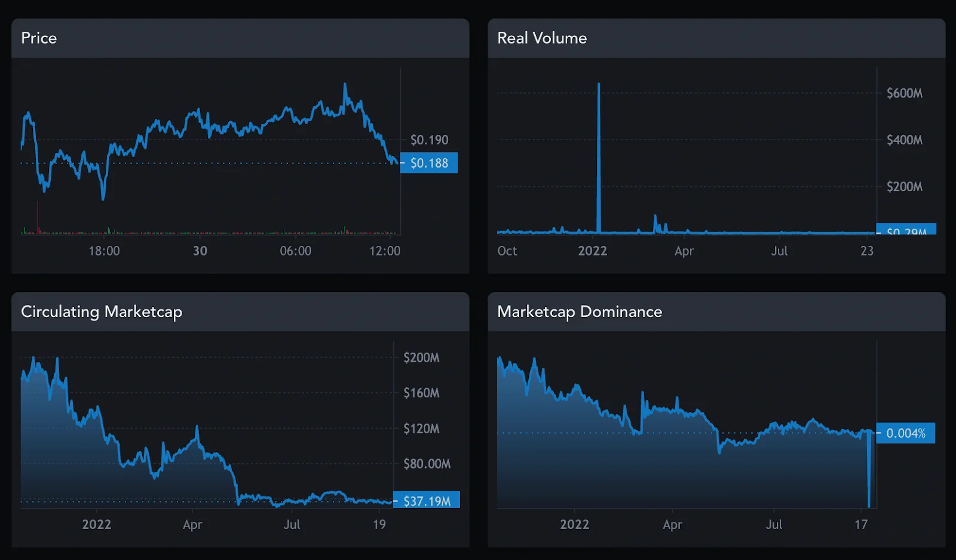Click the 06:00 time axis label
Image resolution: width=956 pixels, height=560 pixels.
295,251
